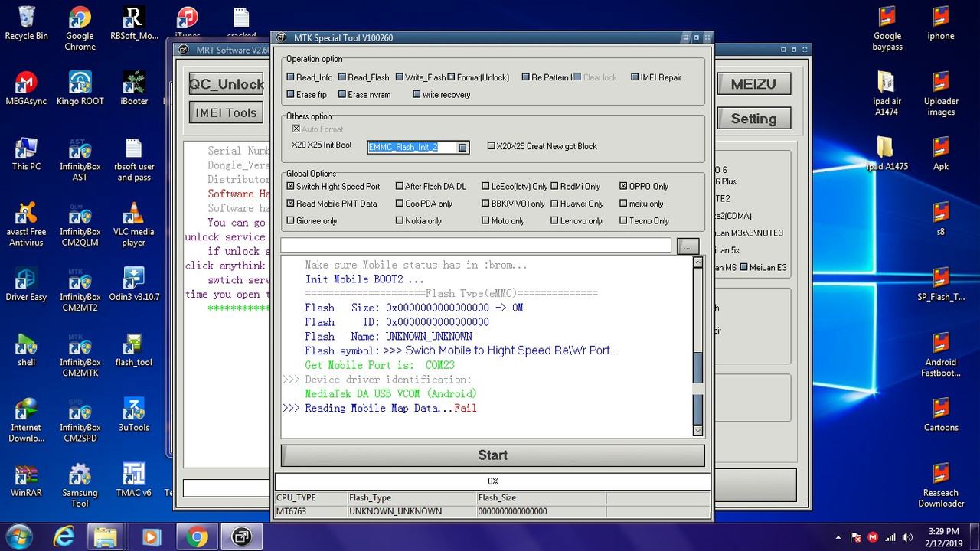Open WinRAR desktop icon

[x=26, y=480]
